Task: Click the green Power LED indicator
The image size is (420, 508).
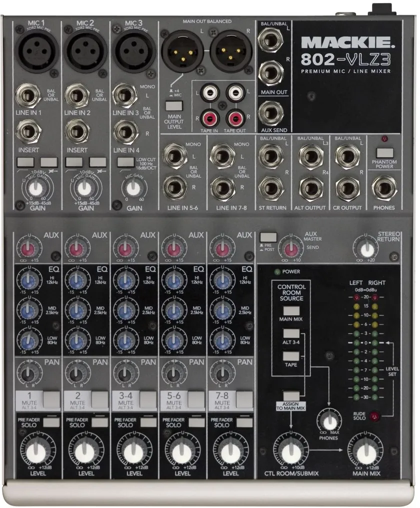Action: click(x=277, y=271)
